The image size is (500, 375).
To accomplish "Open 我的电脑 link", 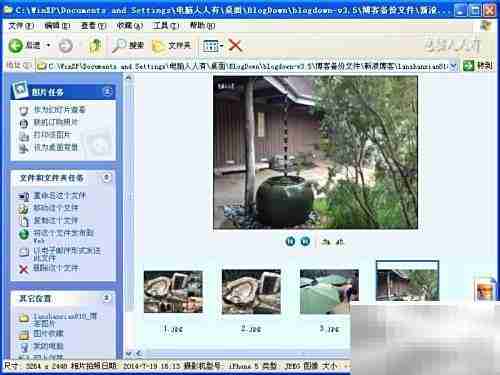I will [48, 346].
